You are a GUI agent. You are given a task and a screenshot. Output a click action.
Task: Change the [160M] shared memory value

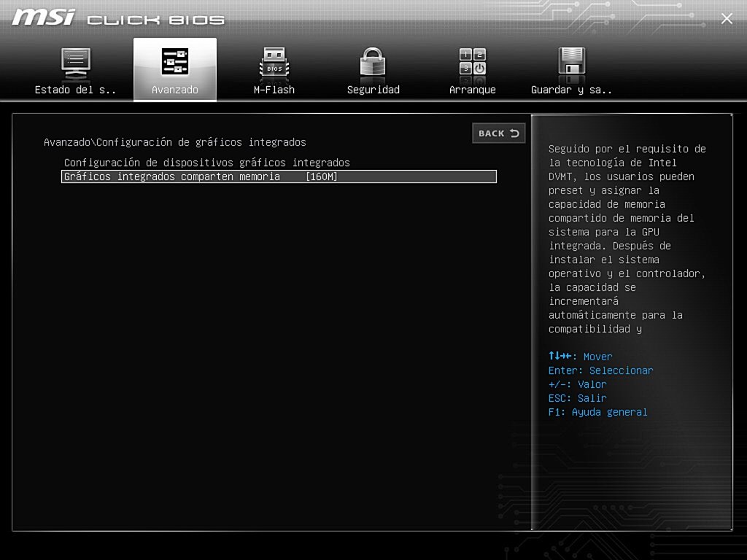point(322,176)
